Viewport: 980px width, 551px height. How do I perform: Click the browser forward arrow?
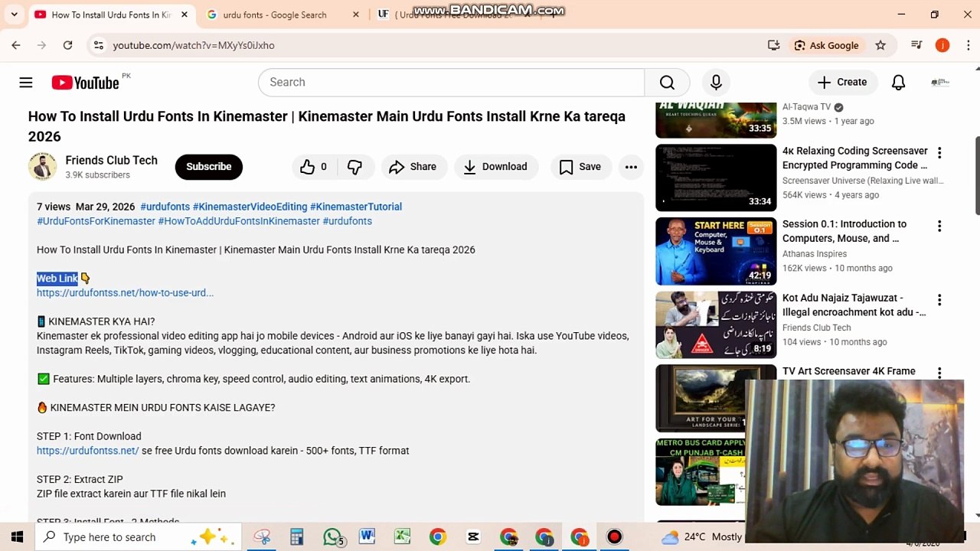pyautogui.click(x=42, y=45)
